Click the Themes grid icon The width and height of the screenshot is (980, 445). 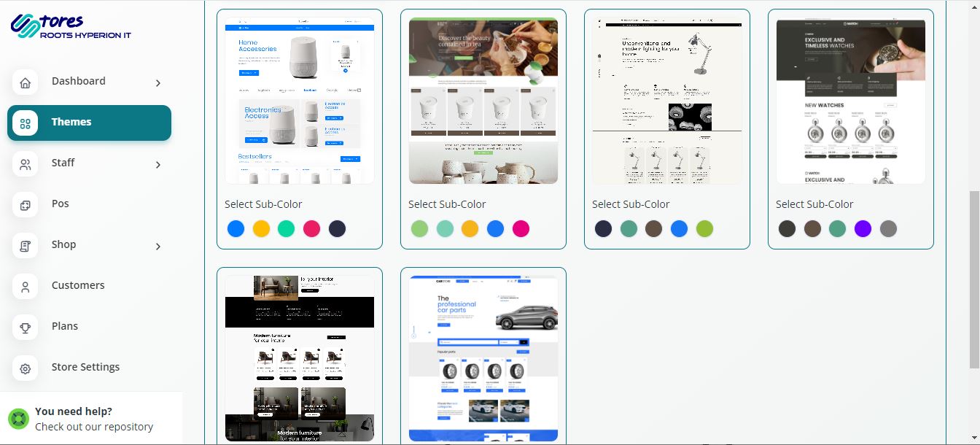click(26, 123)
